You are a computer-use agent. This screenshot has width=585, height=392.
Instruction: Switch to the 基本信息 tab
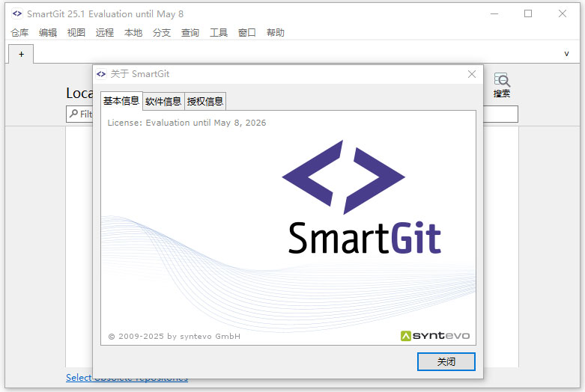click(x=121, y=101)
